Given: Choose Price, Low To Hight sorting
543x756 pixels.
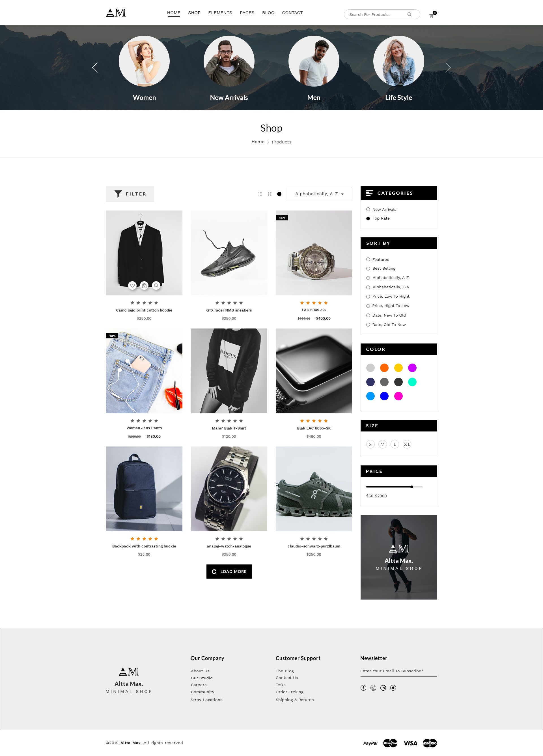Looking at the screenshot, I should point(388,296).
